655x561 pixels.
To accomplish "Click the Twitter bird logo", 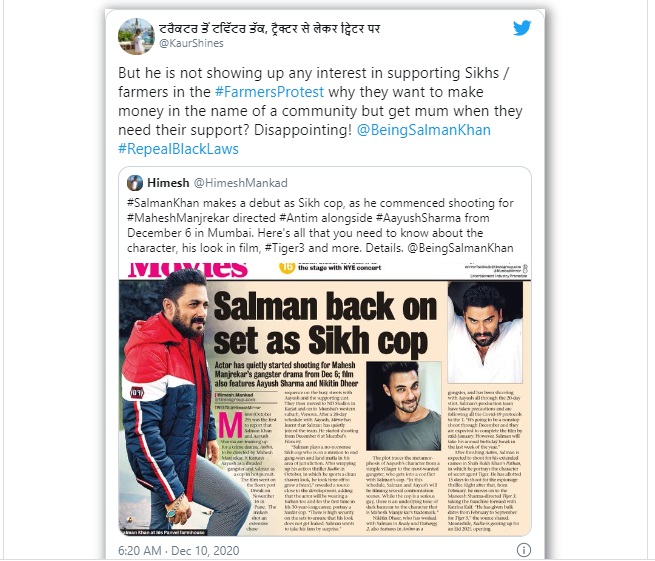I will (522, 28).
